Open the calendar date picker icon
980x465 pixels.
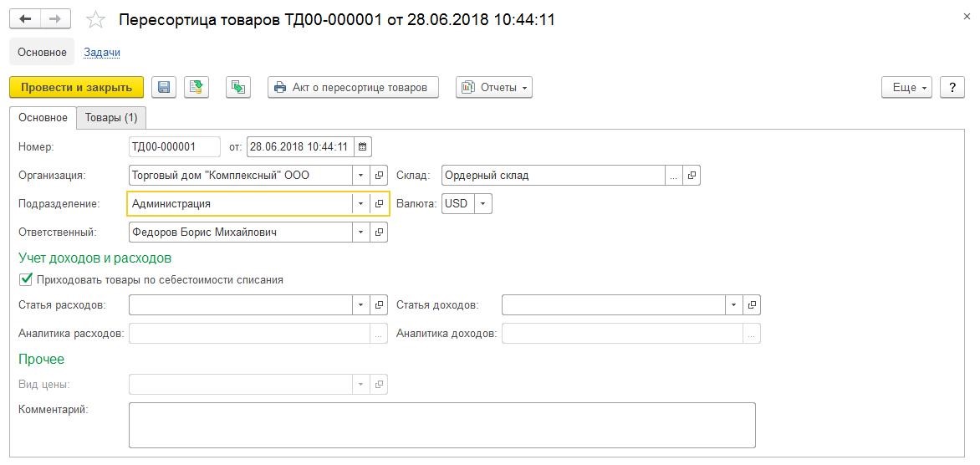click(x=363, y=147)
